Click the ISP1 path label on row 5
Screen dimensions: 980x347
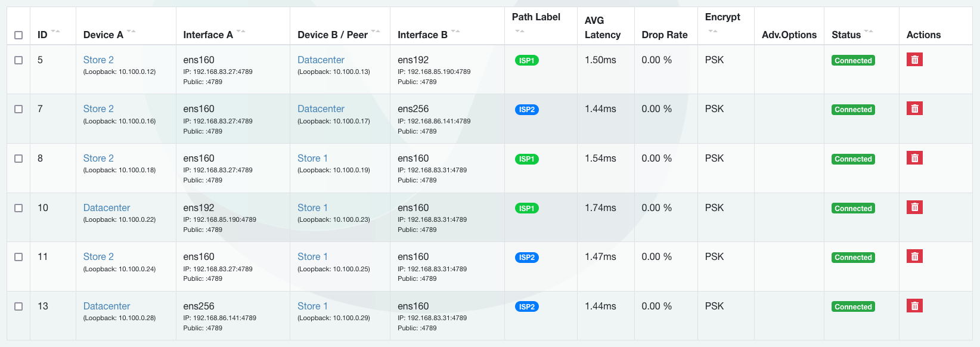[526, 60]
